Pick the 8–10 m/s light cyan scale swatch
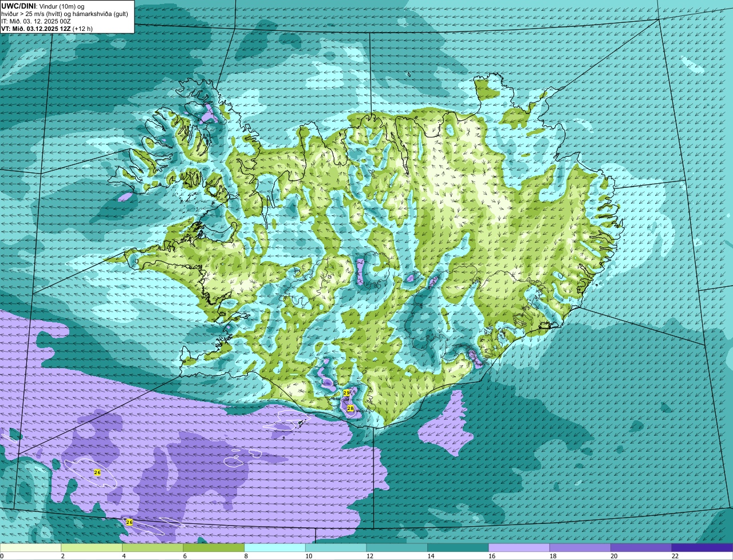Image resolution: width=733 pixels, height=560 pixels. 275,547
